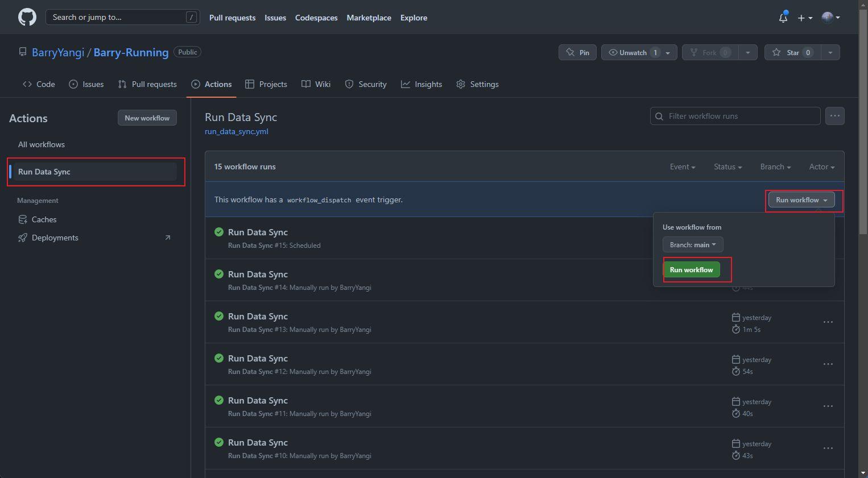
Task: Open three-dots menu for run #12
Action: tap(828, 364)
